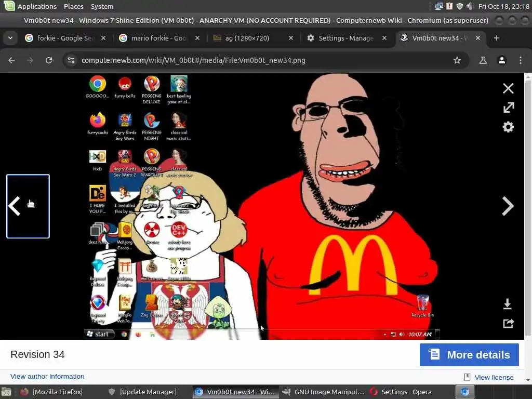Viewport: 532px width, 399px height.
Task: Go forward one page
Action: pos(30,60)
